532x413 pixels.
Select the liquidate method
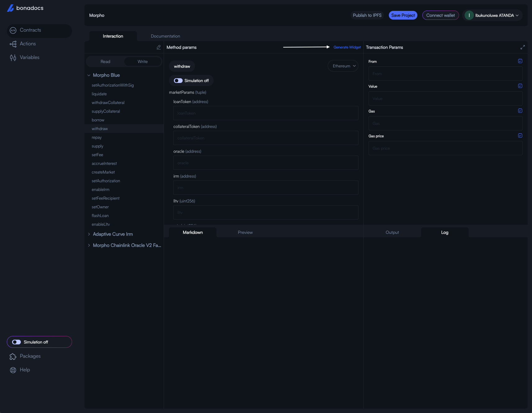click(124, 94)
